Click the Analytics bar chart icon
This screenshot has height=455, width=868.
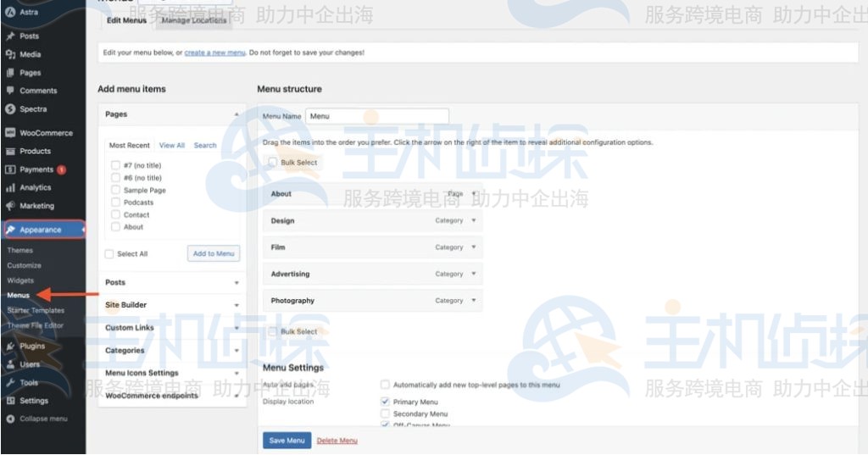[10, 188]
